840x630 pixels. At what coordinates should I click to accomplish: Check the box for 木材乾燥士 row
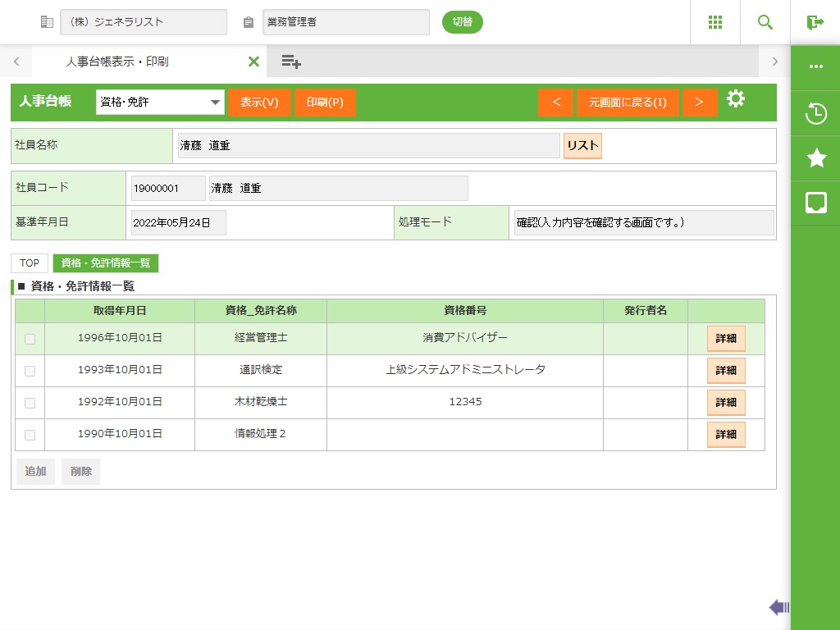(x=30, y=403)
